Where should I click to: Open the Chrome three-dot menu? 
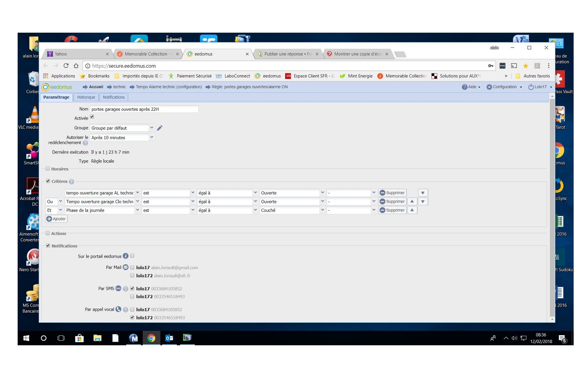[548, 66]
